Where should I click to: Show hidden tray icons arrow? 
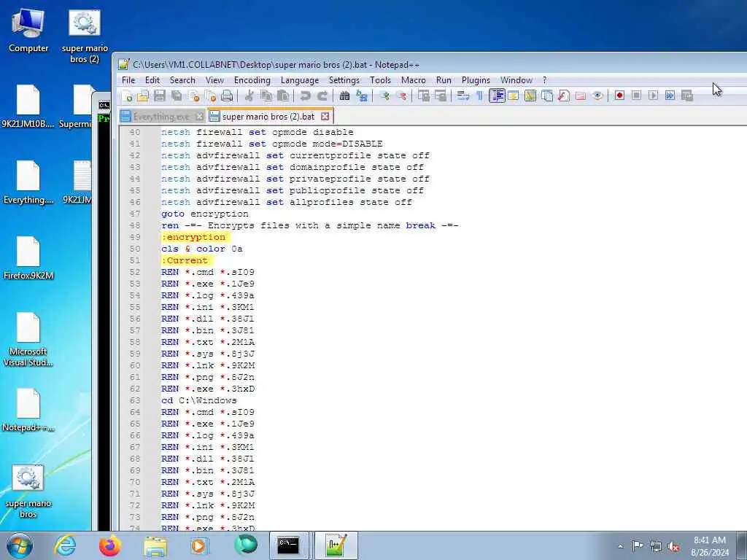[x=620, y=546]
